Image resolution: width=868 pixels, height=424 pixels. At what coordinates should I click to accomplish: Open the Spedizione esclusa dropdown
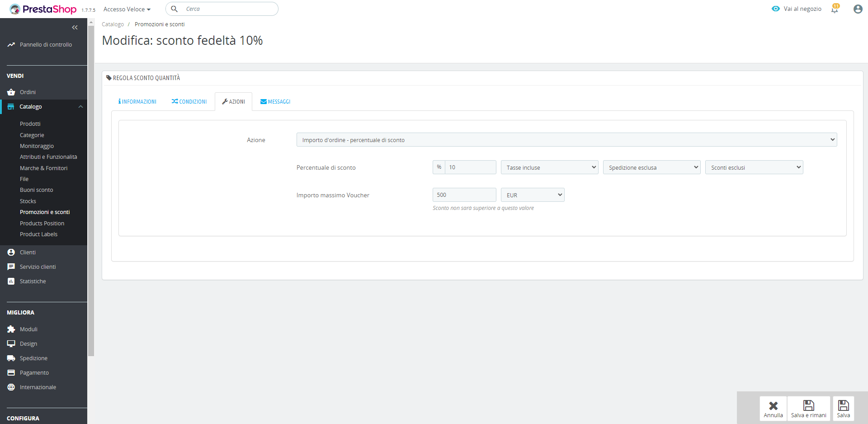pos(651,167)
